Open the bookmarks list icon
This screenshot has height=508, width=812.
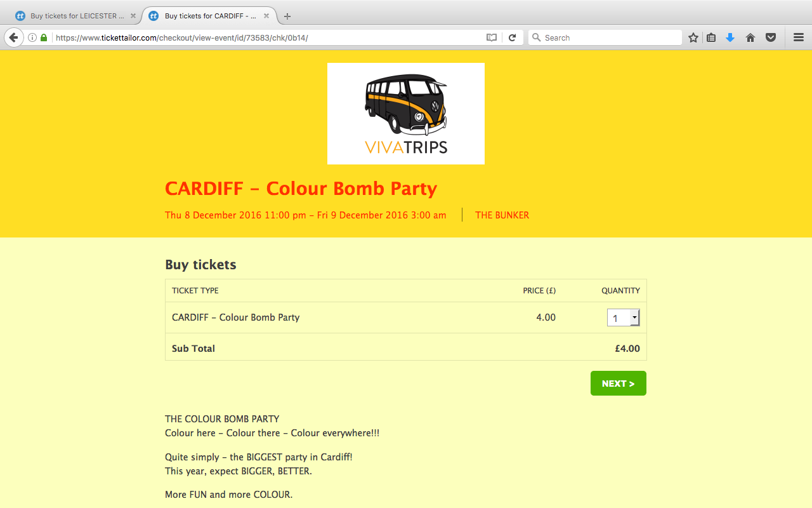point(711,37)
